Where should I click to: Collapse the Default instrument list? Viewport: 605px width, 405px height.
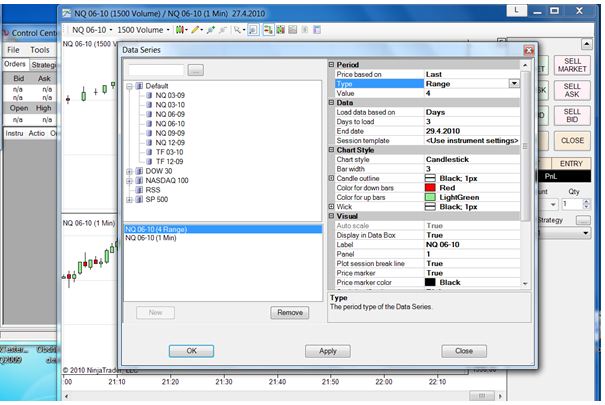coord(129,86)
